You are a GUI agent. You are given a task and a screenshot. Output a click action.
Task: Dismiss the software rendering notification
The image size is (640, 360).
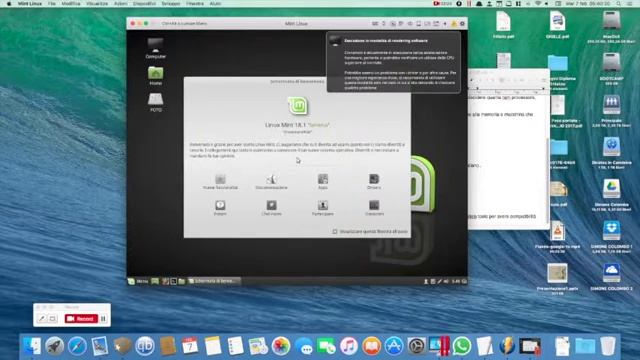[393, 62]
